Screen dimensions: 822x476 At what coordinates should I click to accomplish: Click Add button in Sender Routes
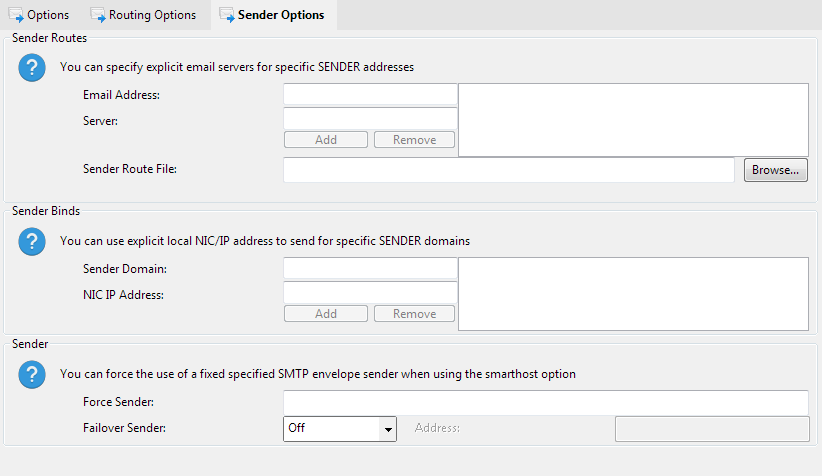326,140
